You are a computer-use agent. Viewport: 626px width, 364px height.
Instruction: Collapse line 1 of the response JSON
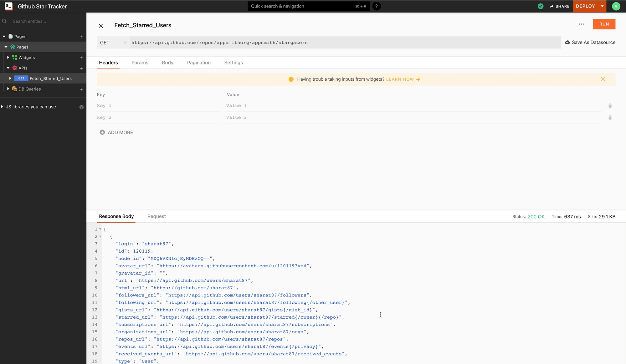click(100, 229)
